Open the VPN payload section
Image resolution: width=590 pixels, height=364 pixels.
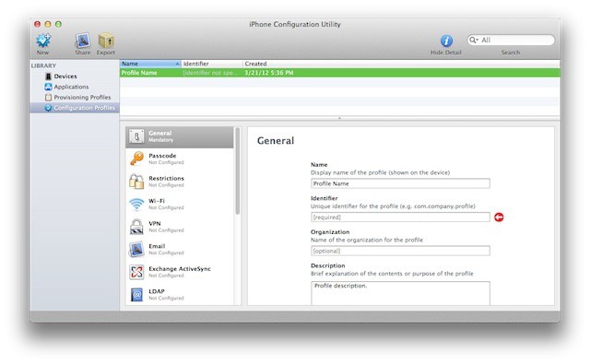pos(180,227)
